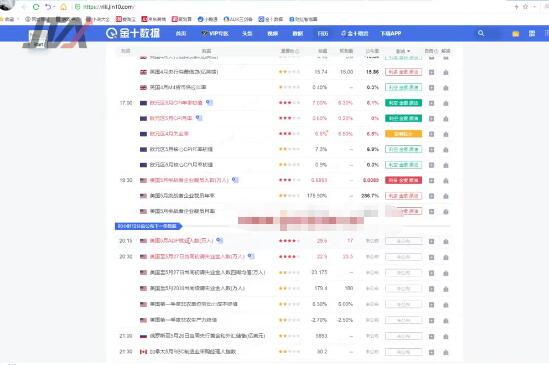Click the four-star rating in the 20:15 row

click(289, 241)
